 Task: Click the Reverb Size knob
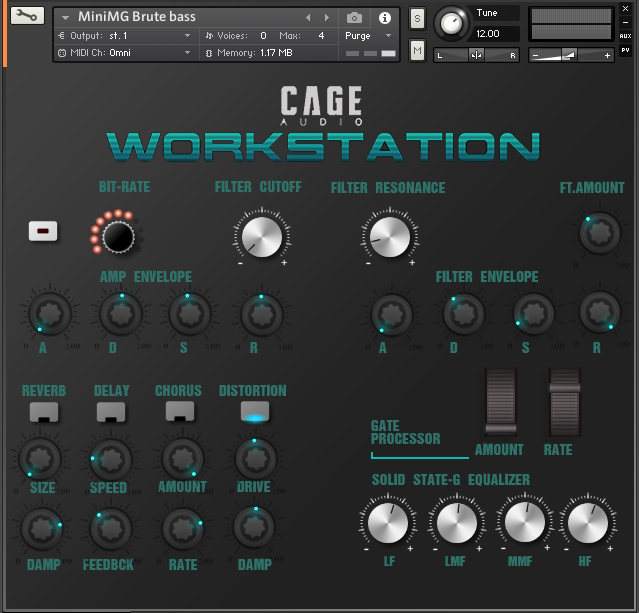(40, 458)
